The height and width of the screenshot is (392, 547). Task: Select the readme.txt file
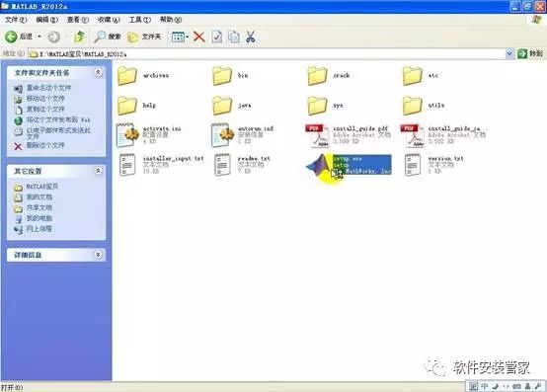242,165
